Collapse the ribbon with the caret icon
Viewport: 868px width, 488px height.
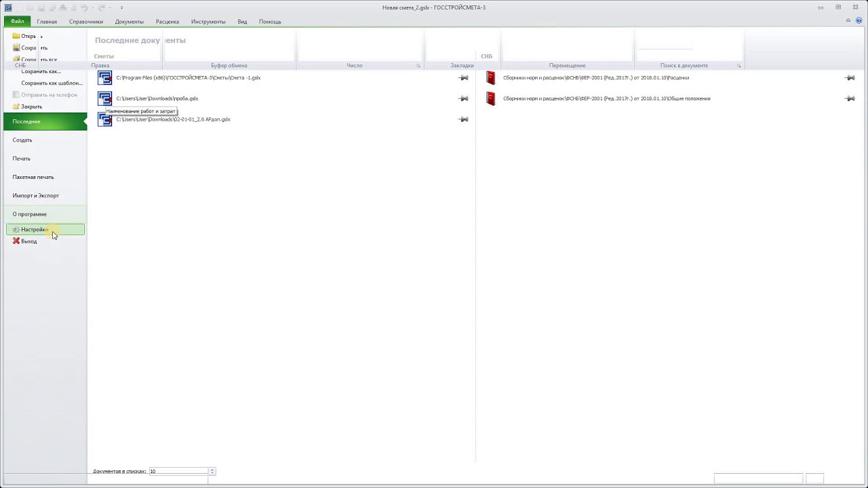click(848, 20)
